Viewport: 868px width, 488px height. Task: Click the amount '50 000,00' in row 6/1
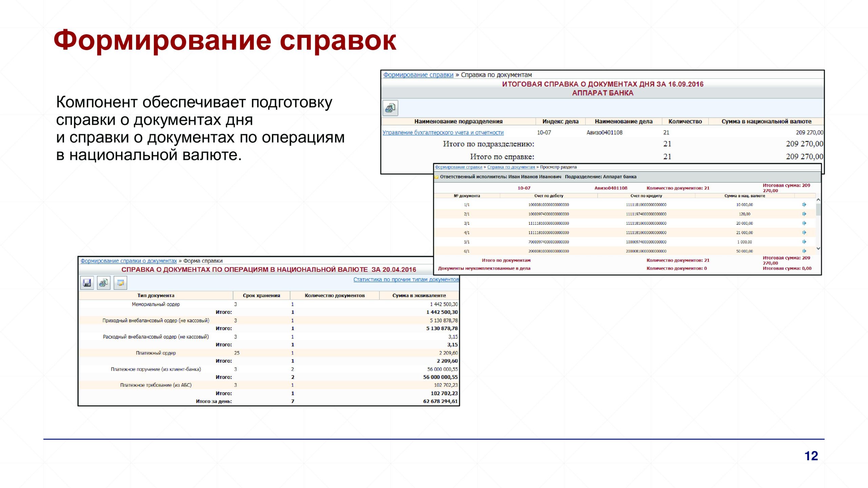[x=744, y=251]
